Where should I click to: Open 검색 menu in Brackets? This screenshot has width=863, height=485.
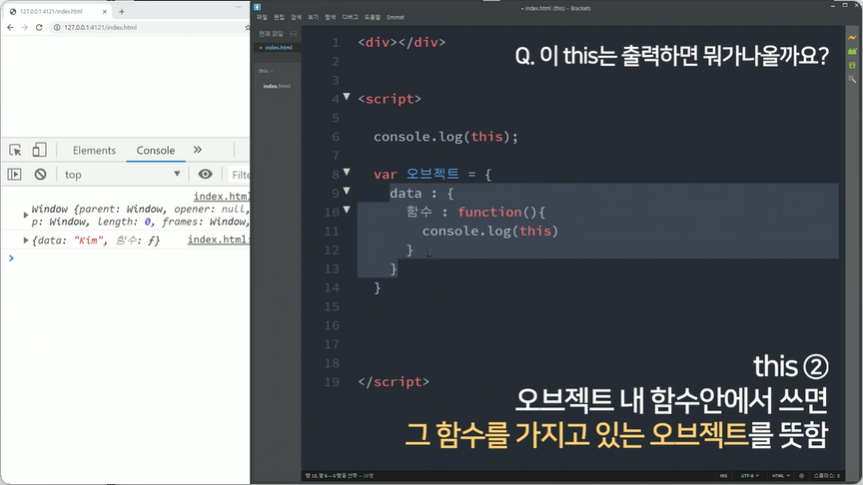tap(296, 17)
